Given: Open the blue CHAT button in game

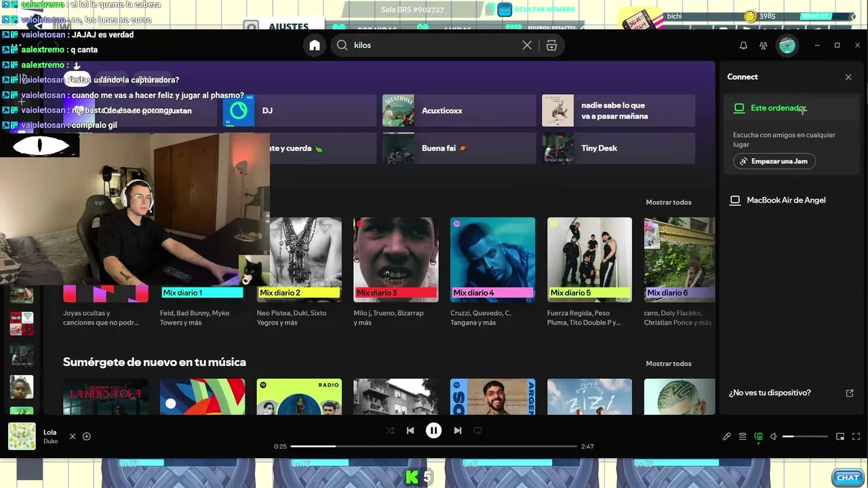Looking at the screenshot, I should click(847, 478).
